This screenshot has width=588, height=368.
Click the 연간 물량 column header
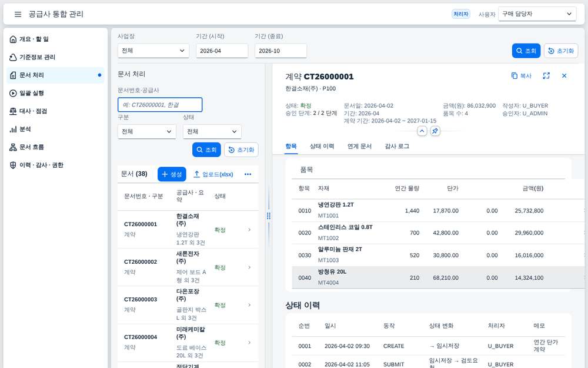coord(407,188)
